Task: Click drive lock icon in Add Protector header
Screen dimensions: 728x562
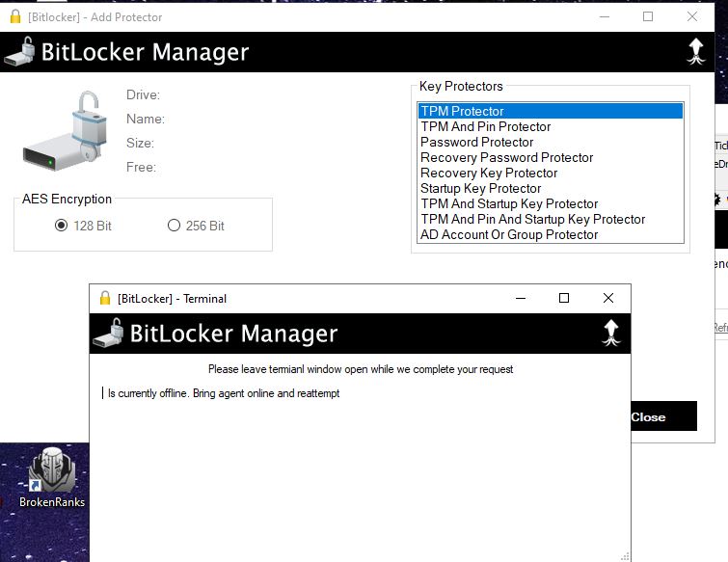Action: click(x=19, y=51)
